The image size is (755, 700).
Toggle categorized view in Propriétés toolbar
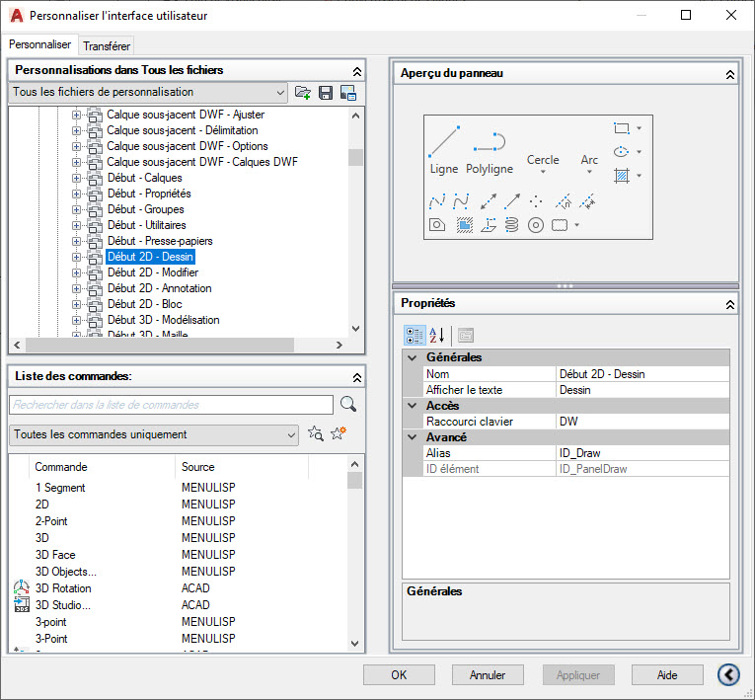pyautogui.click(x=415, y=335)
